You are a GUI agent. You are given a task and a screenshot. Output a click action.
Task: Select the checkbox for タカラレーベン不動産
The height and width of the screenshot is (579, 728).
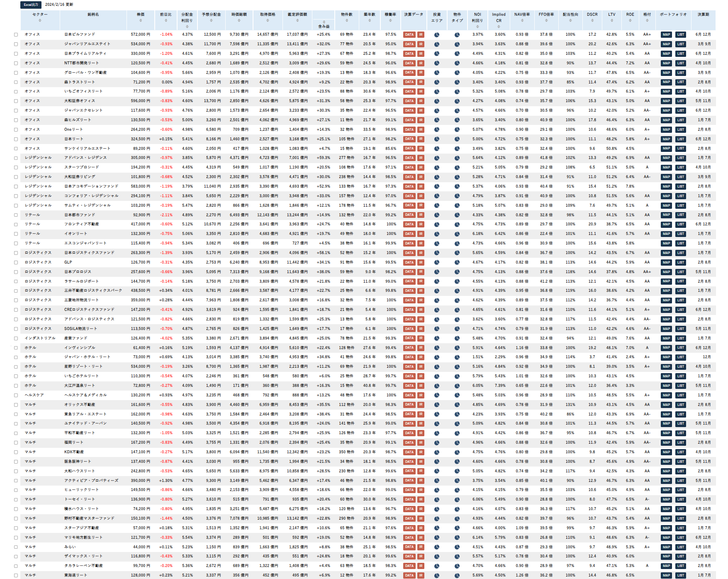click(16, 566)
